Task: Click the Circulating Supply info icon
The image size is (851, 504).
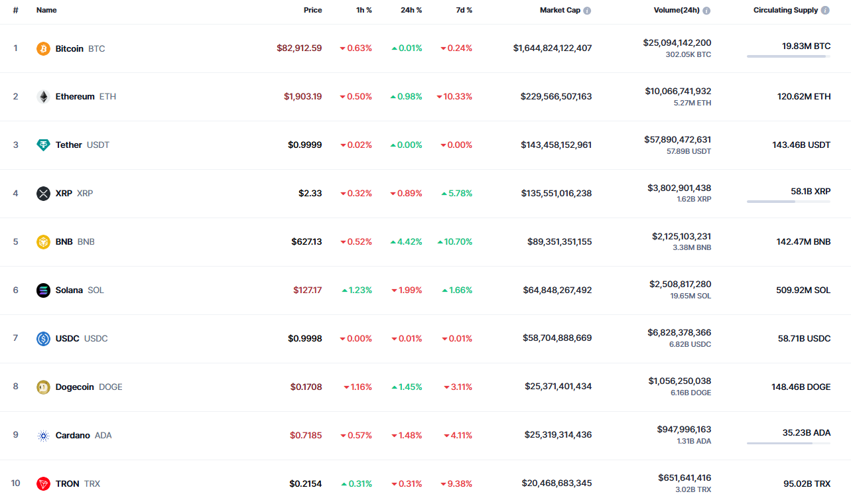Action: [x=825, y=11]
